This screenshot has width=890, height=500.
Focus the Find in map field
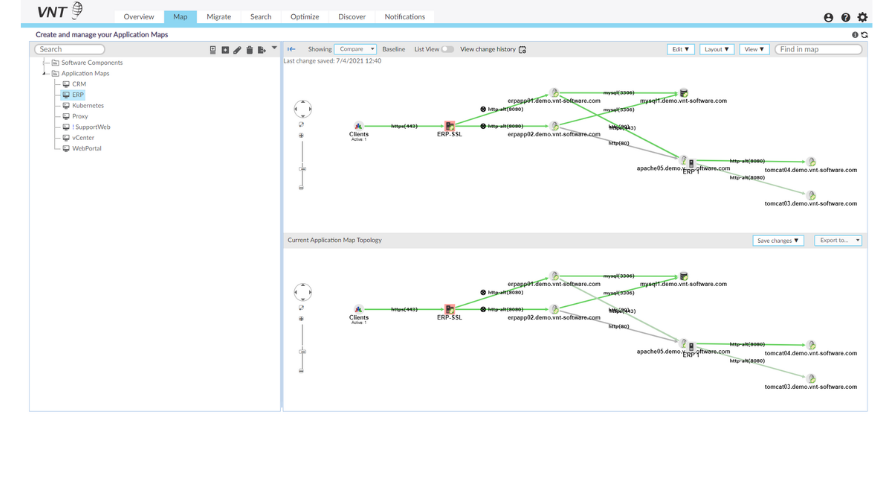tap(818, 49)
